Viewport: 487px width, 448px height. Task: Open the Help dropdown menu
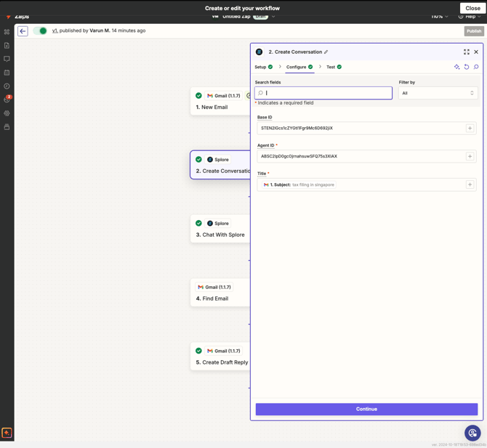click(470, 17)
